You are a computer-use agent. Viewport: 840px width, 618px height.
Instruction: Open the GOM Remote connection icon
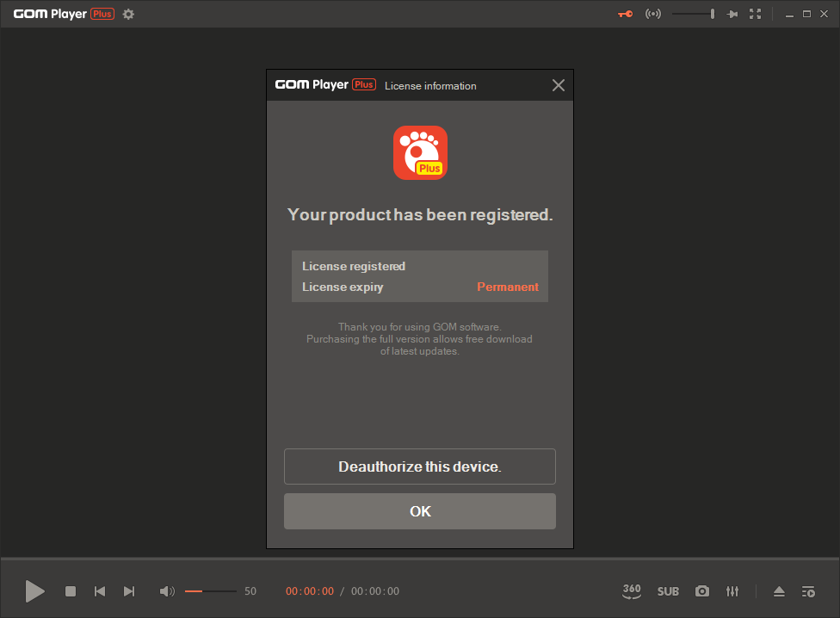coord(653,14)
